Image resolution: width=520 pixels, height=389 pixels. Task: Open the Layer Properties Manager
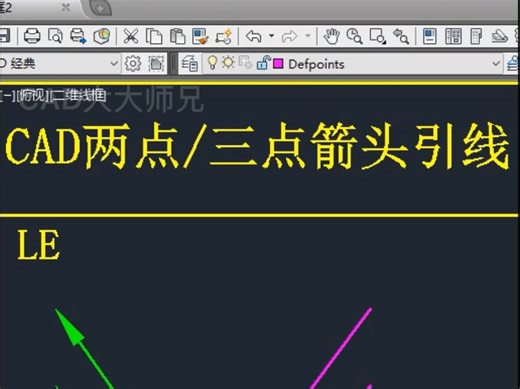(190, 63)
